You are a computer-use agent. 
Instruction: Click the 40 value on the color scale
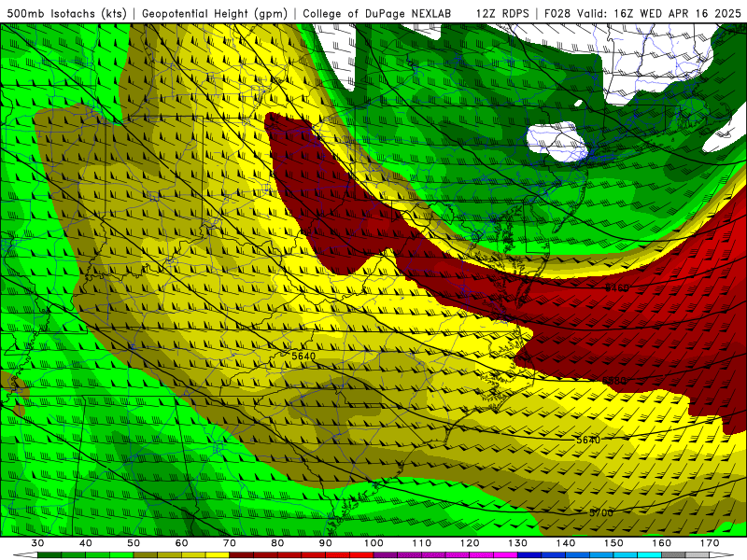(85, 543)
